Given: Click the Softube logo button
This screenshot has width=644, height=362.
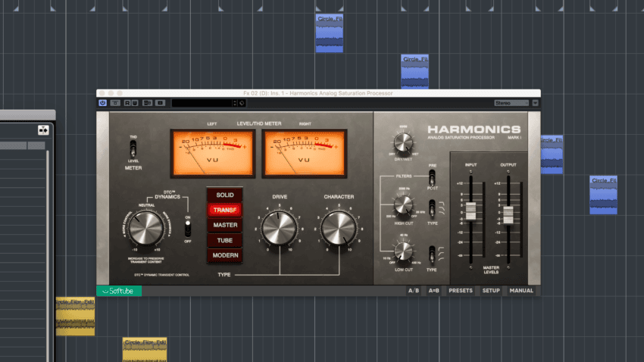Looking at the screenshot, I should 119,291.
